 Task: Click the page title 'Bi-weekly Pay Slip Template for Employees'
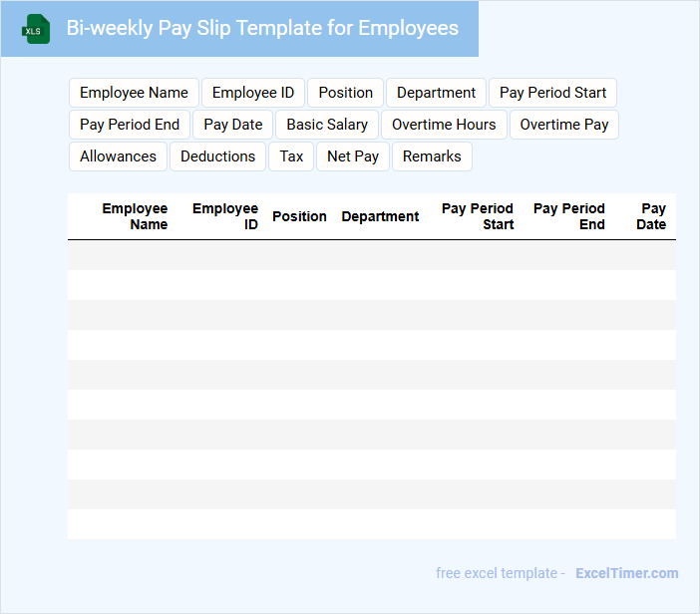pos(262,28)
